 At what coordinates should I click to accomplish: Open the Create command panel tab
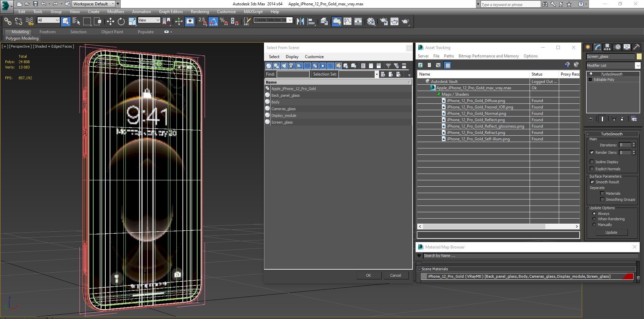click(x=588, y=47)
